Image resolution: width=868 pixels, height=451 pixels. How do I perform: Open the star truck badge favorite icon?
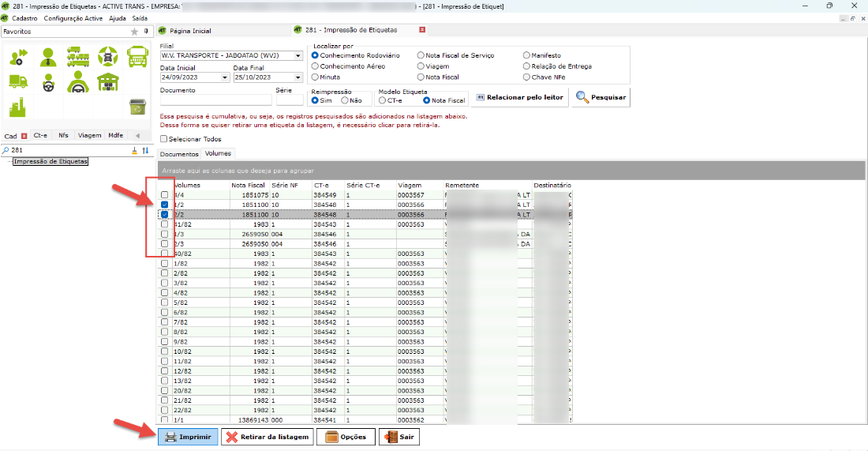[x=108, y=57]
